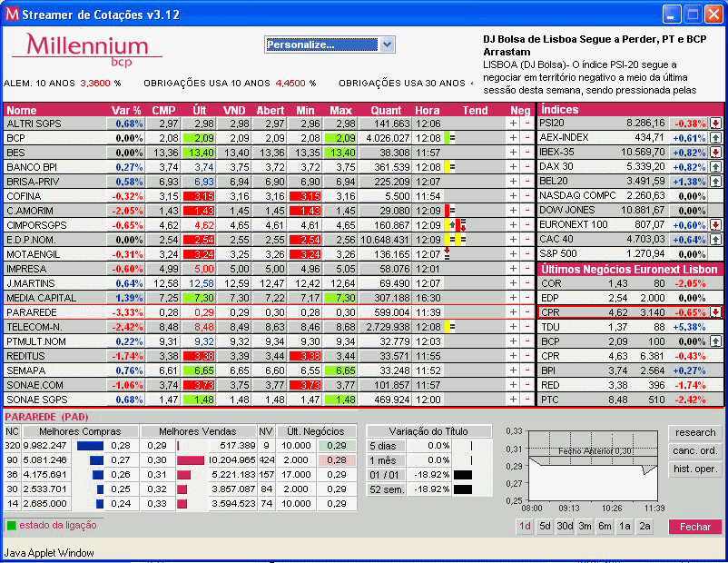Select the MEDIA CAPITAL stock name
This screenshot has height=563, width=728.
(x=42, y=298)
